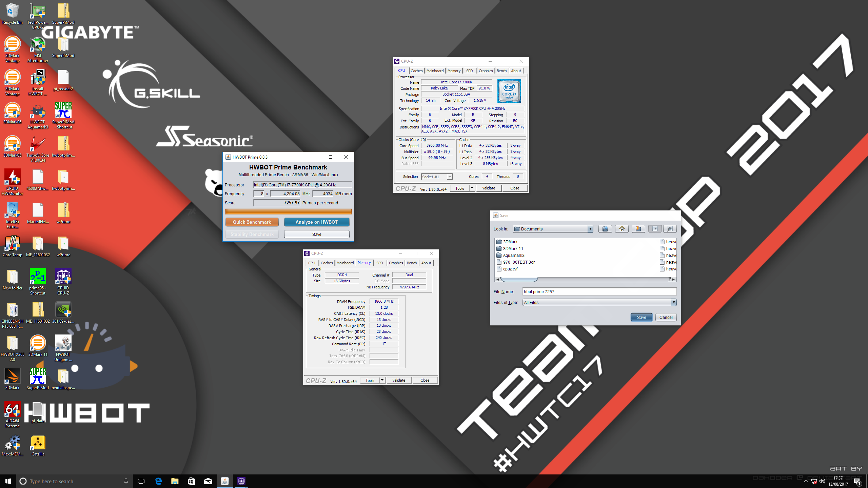Open the Action Center notifications icon
Viewport: 868px width, 488px height.
click(x=857, y=481)
